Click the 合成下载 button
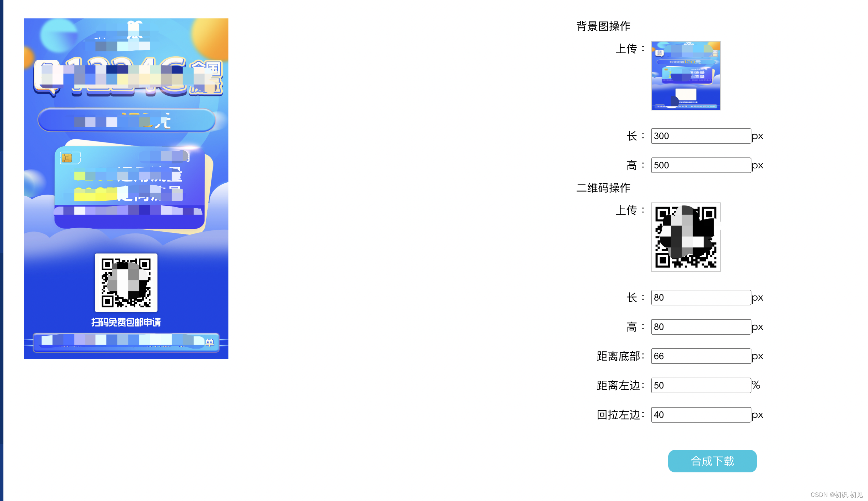Screen dimensions: 868x501 pos(712,461)
